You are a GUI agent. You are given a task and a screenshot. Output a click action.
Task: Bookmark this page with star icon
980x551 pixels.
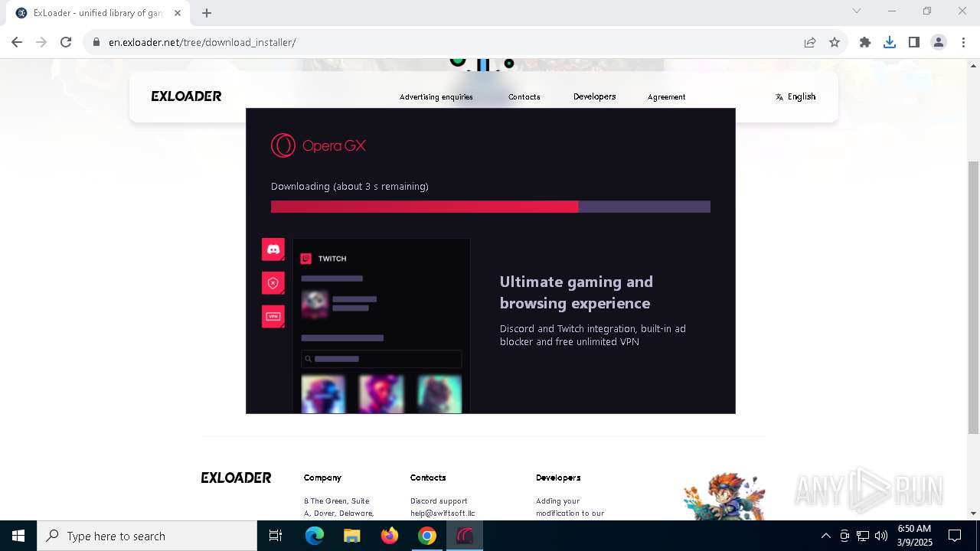pyautogui.click(x=835, y=42)
